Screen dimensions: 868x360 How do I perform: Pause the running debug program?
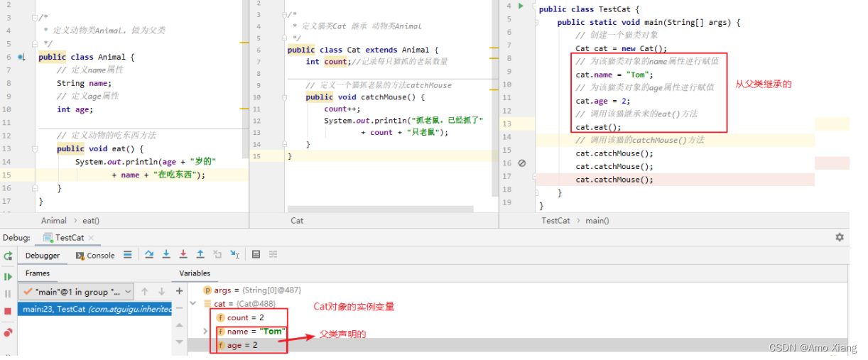point(8,293)
